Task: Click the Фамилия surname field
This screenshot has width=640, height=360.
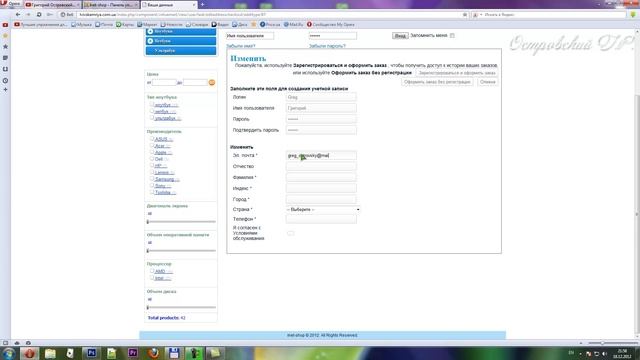Action: tap(321, 177)
